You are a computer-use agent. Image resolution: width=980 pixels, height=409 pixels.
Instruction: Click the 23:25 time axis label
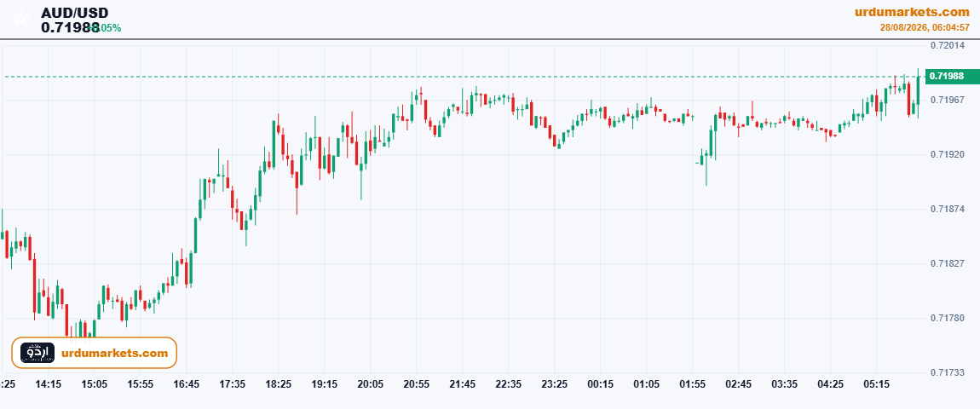coord(555,384)
